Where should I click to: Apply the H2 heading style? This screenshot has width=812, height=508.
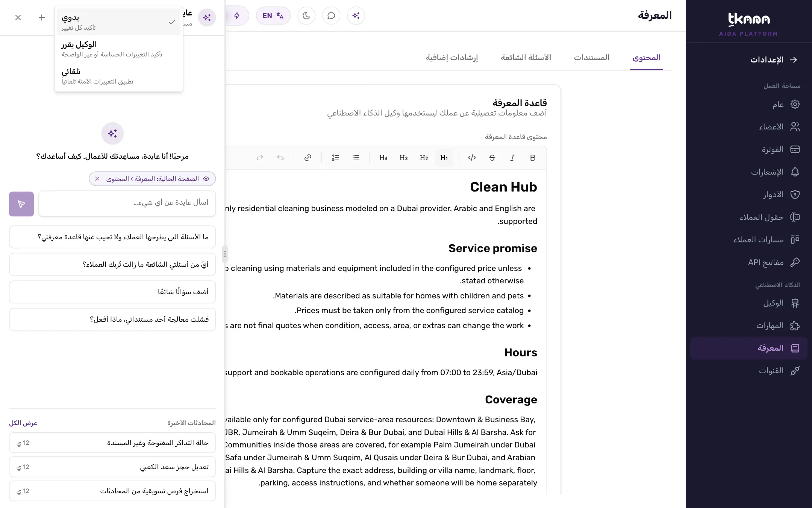(424, 158)
